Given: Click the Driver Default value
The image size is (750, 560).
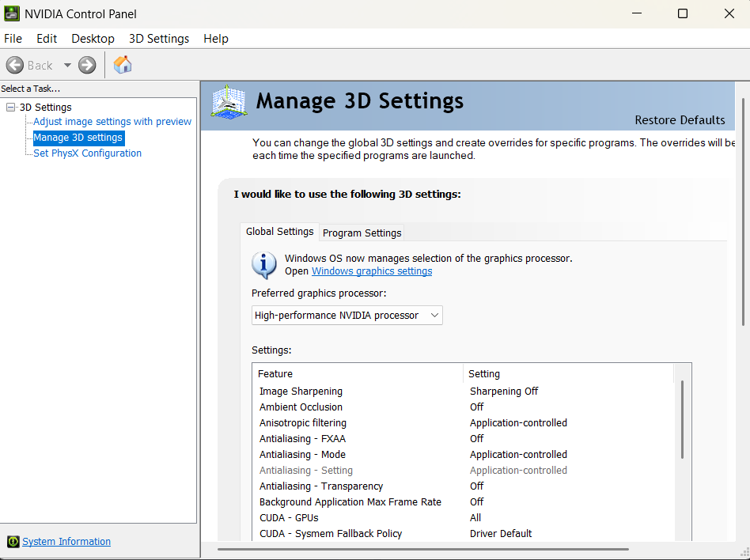Looking at the screenshot, I should [x=501, y=533].
